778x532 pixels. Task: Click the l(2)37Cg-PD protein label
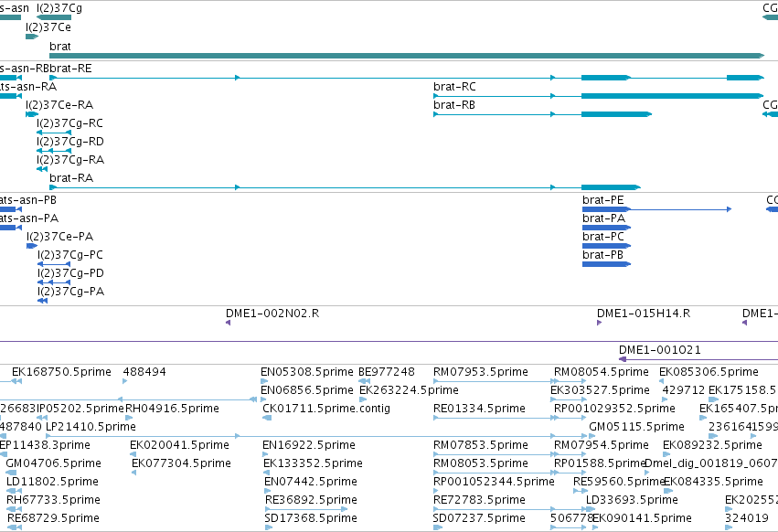point(71,273)
